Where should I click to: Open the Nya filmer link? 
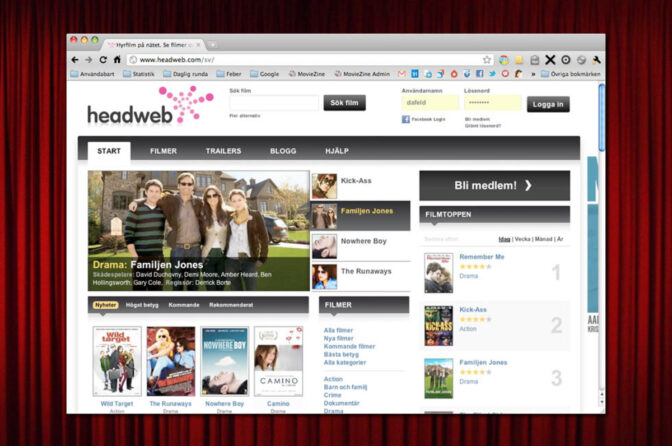click(x=339, y=338)
